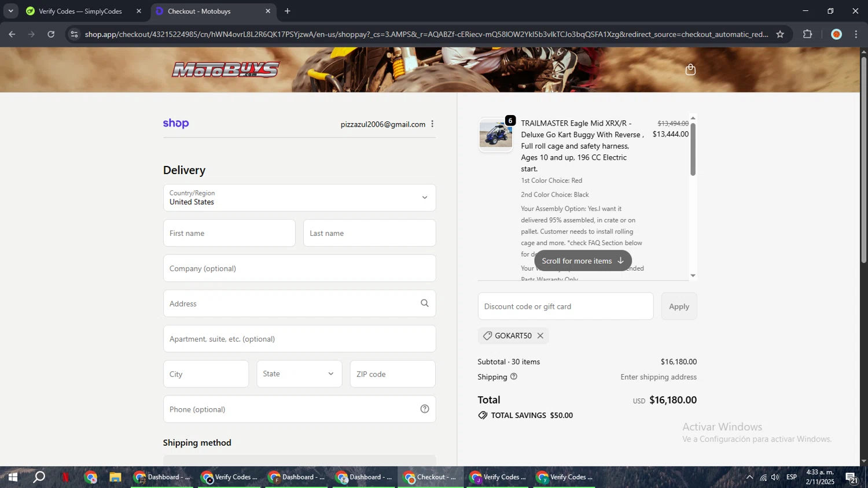Expand the Country/Region dropdown
This screenshot has width=868, height=488.
point(299,198)
